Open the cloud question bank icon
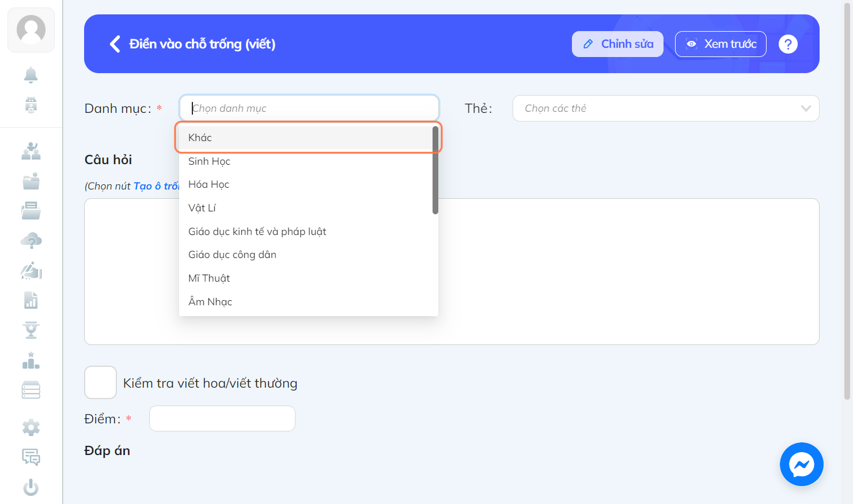The height and width of the screenshot is (504, 853). (31, 241)
